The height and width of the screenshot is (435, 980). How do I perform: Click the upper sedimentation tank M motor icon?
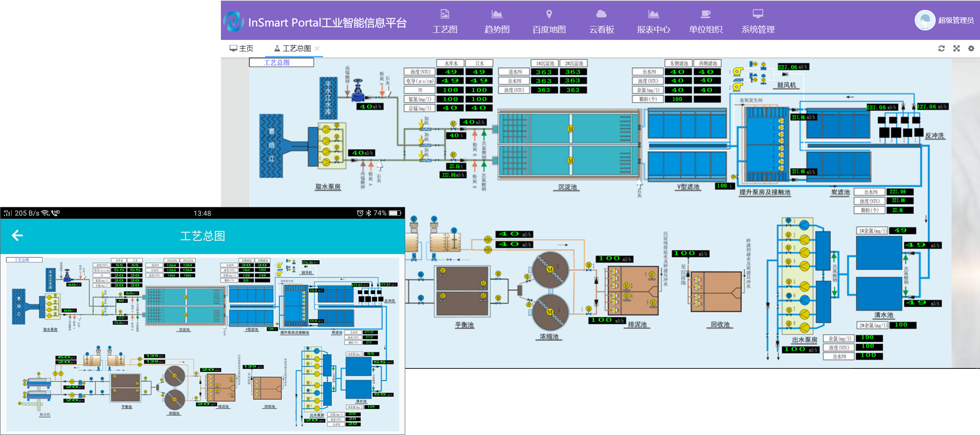[x=570, y=129]
